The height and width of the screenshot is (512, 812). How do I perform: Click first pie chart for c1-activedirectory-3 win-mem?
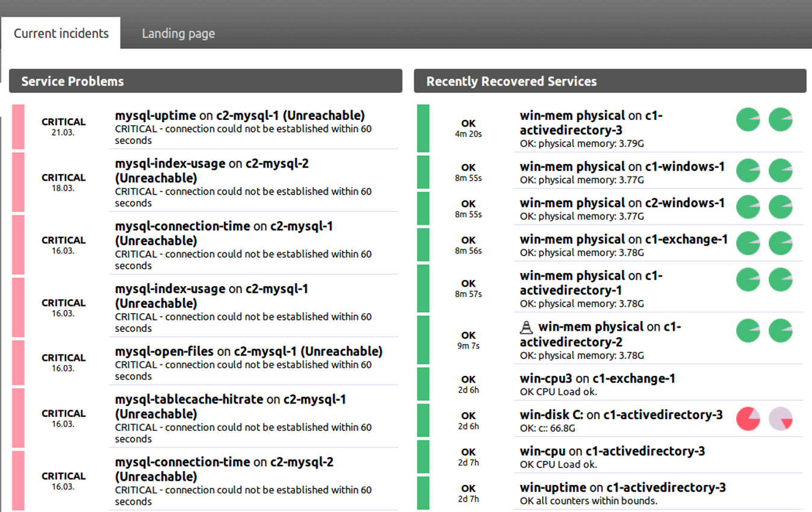pyautogui.click(x=748, y=120)
